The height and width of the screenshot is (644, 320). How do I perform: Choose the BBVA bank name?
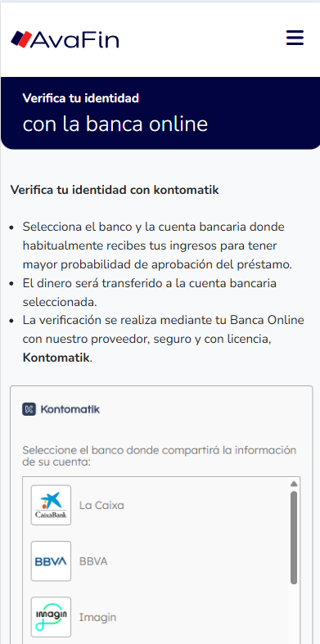click(x=93, y=561)
